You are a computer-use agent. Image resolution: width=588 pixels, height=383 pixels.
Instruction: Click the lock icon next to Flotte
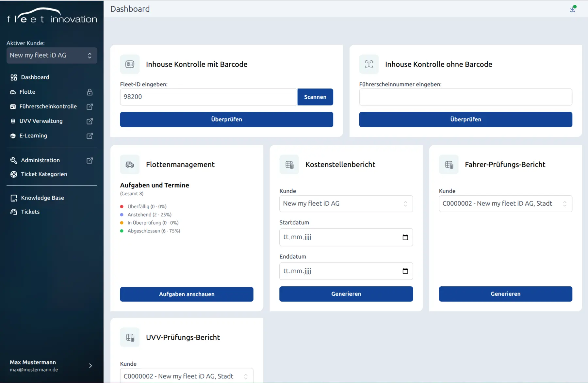[90, 92]
